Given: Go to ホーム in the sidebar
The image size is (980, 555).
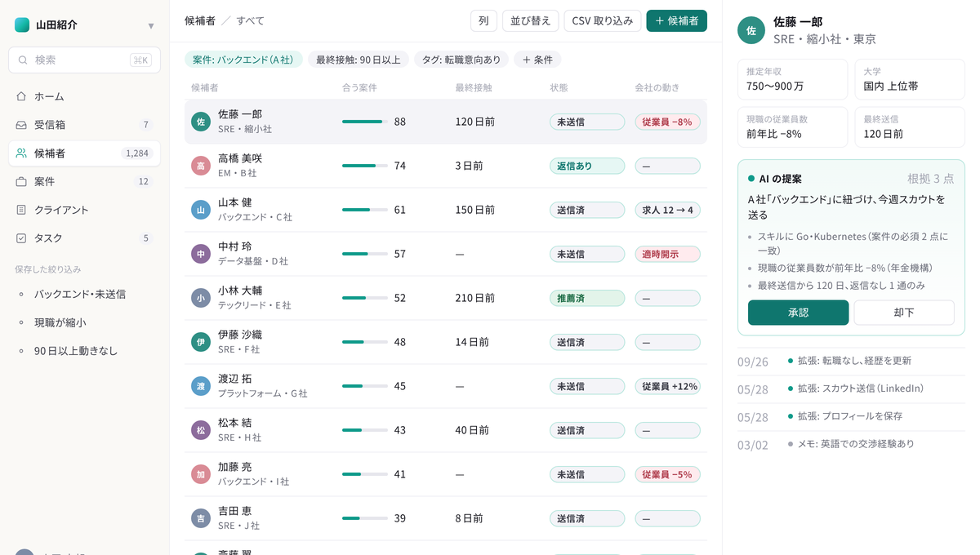Looking at the screenshot, I should [x=84, y=96].
